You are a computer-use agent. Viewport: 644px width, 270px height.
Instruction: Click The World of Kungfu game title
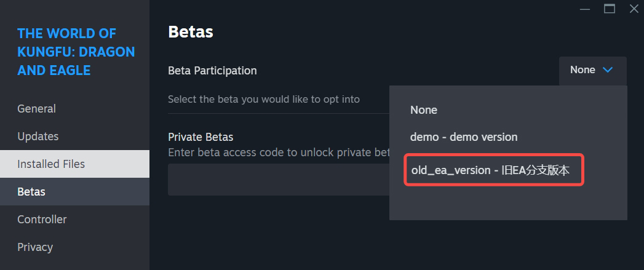click(x=76, y=52)
